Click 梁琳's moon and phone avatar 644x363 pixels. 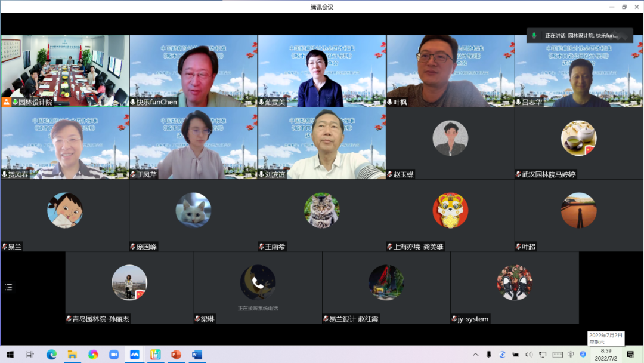258,282
